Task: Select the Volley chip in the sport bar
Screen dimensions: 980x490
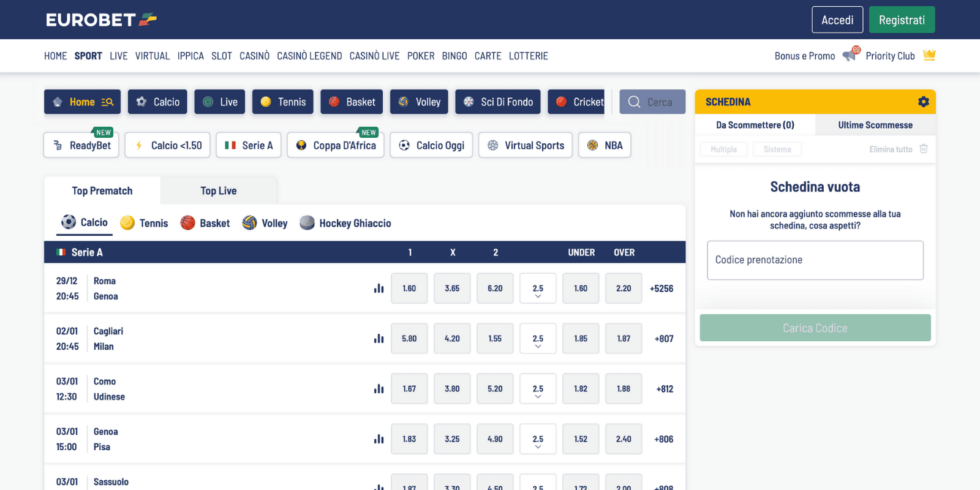Action: click(419, 102)
